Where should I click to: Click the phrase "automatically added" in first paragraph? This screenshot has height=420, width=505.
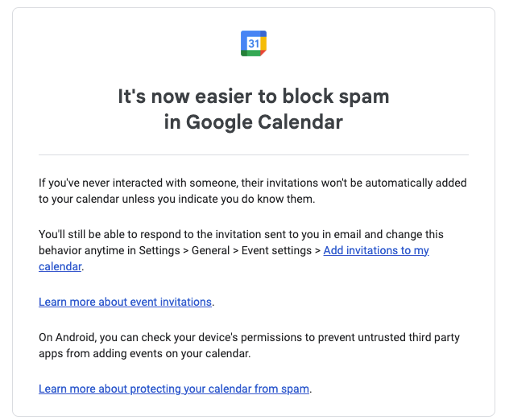click(411, 183)
